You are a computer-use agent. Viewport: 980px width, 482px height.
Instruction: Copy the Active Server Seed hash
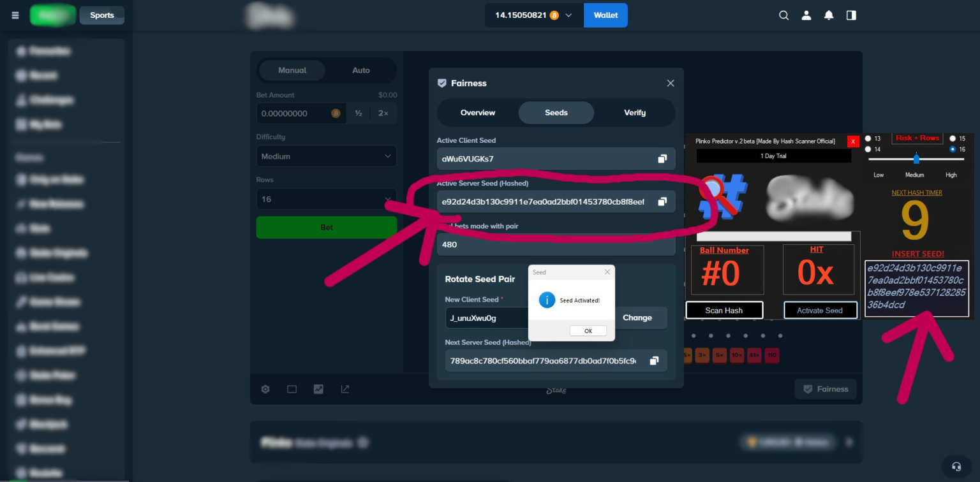point(662,201)
